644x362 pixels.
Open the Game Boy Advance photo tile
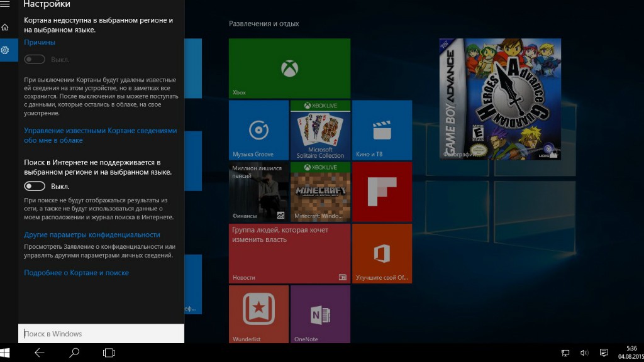pos(500,99)
